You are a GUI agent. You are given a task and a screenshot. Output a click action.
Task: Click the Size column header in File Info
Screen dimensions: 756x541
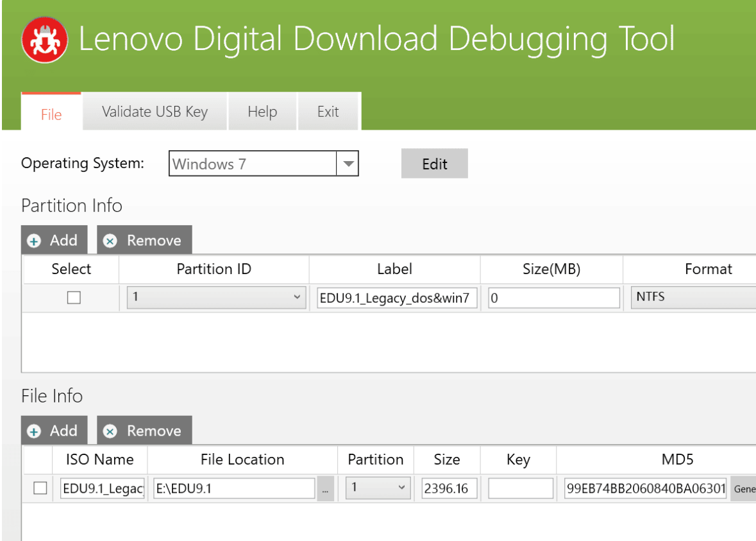pyautogui.click(x=447, y=459)
